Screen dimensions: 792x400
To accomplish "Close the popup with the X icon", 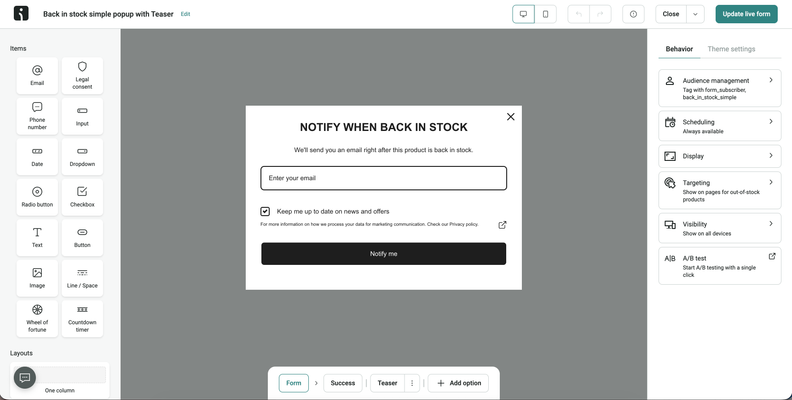I will point(511,117).
